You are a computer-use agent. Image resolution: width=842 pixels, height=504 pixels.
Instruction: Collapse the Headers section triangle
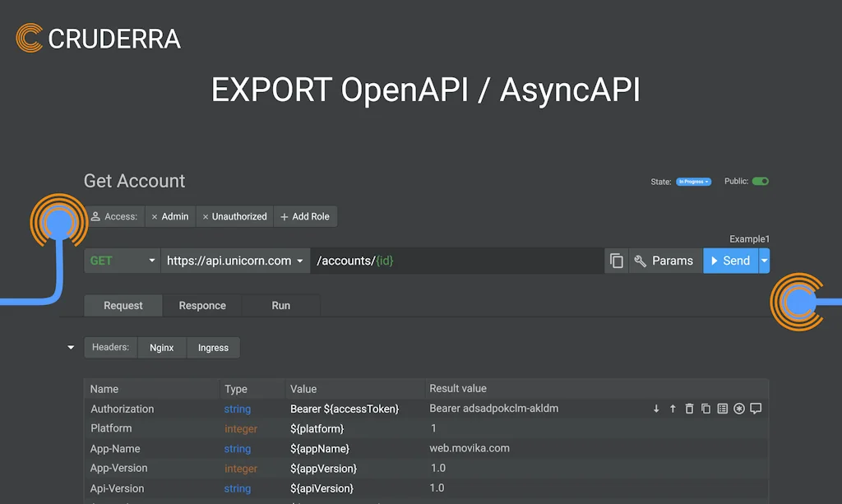71,348
